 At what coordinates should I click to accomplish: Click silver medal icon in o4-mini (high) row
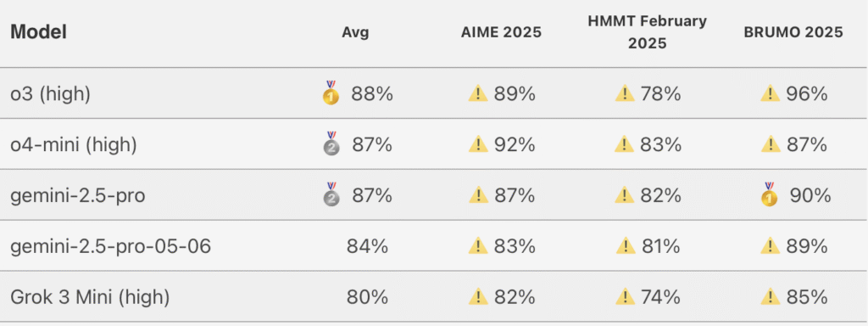(x=331, y=143)
